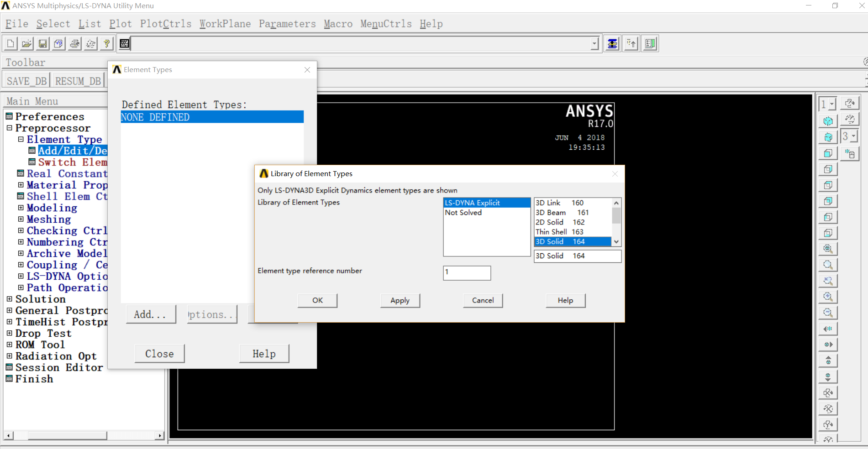Expand the Meshing tree node
868x449 pixels.
click(x=21, y=219)
